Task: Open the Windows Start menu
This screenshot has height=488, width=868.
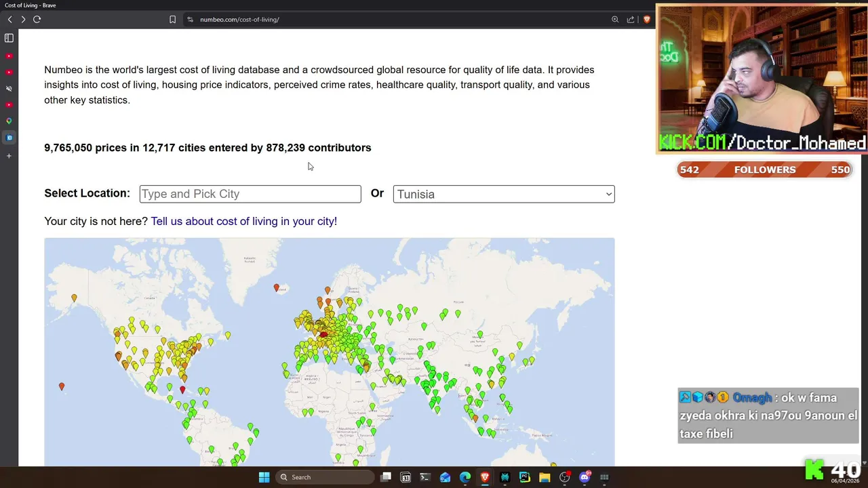Action: coord(264,477)
